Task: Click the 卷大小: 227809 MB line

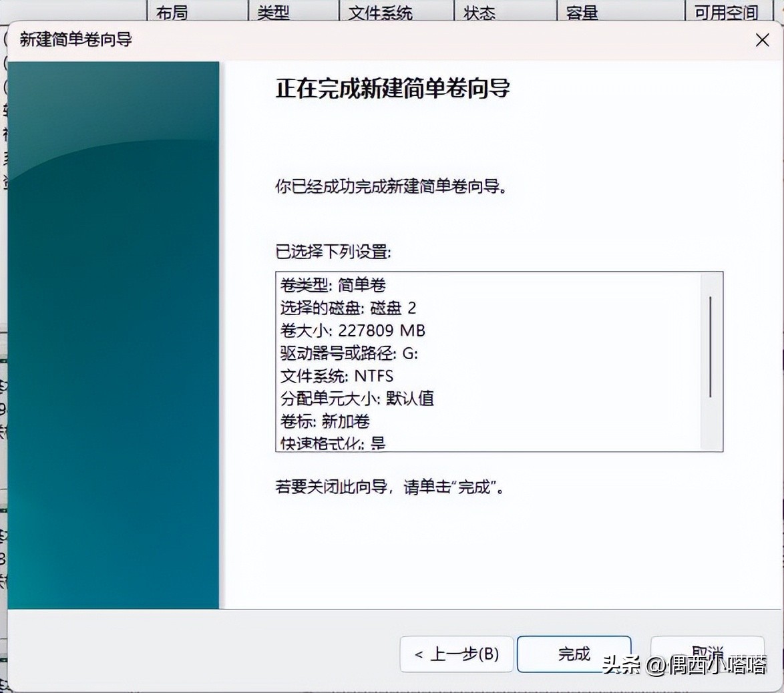Action: coord(353,330)
